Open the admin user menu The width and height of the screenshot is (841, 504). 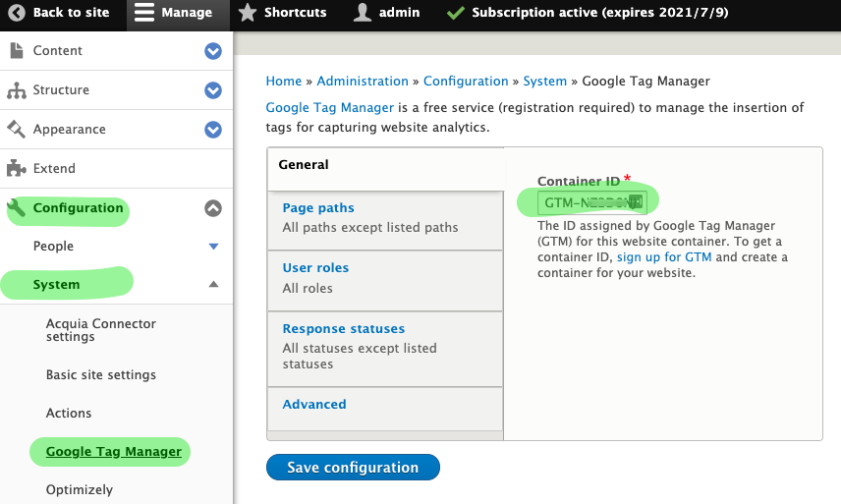387,13
